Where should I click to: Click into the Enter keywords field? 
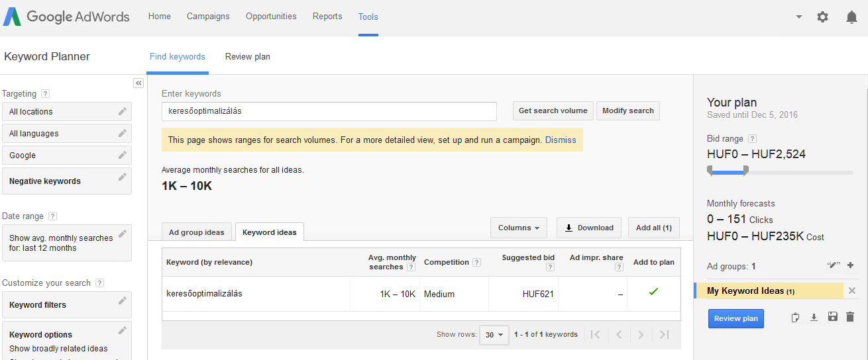[329, 111]
